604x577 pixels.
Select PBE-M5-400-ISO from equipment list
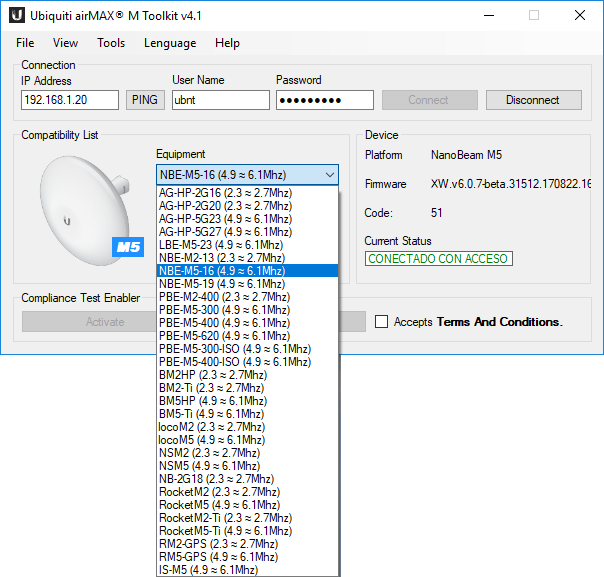248,362
